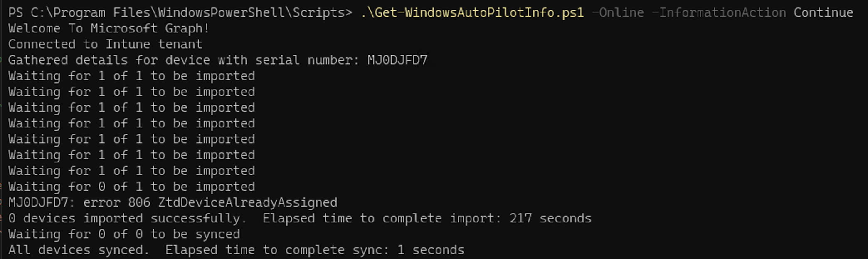Click the All devices synced text
Viewport: 868px width, 259px height.
[79, 250]
